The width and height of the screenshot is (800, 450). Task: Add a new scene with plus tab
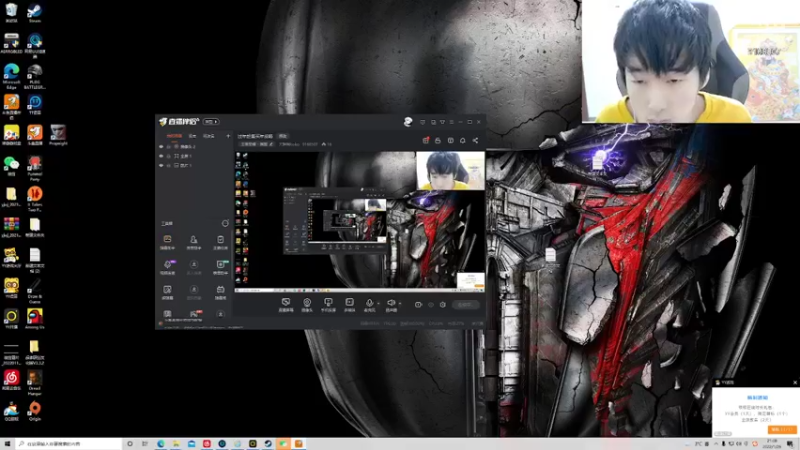pos(228,135)
